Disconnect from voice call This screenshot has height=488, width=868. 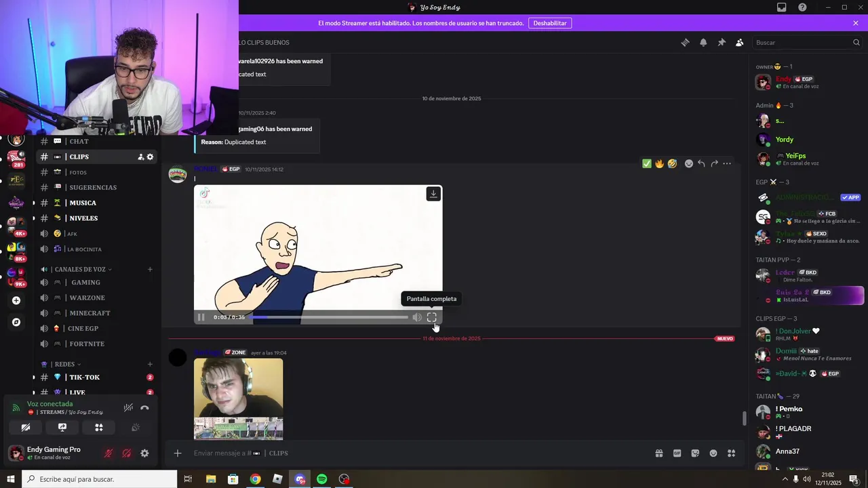coord(144,407)
